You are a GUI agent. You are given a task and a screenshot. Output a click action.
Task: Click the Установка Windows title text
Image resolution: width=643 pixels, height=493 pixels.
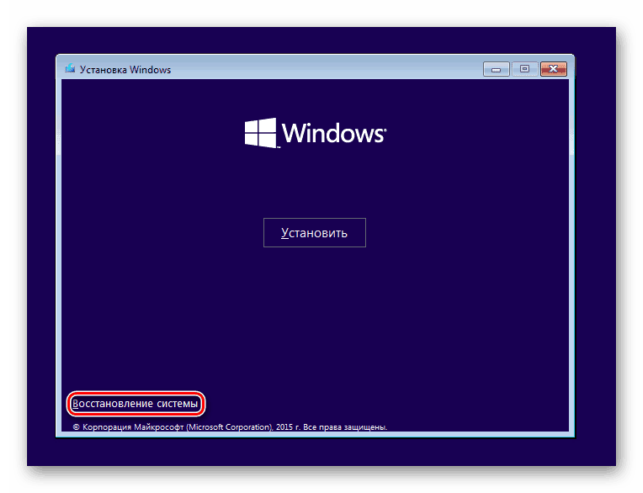click(x=125, y=70)
